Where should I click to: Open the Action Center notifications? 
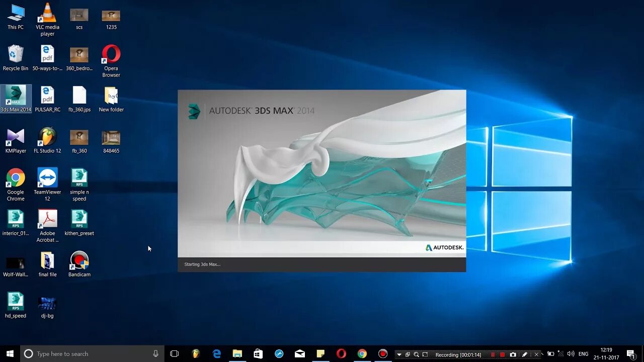pos(630,353)
